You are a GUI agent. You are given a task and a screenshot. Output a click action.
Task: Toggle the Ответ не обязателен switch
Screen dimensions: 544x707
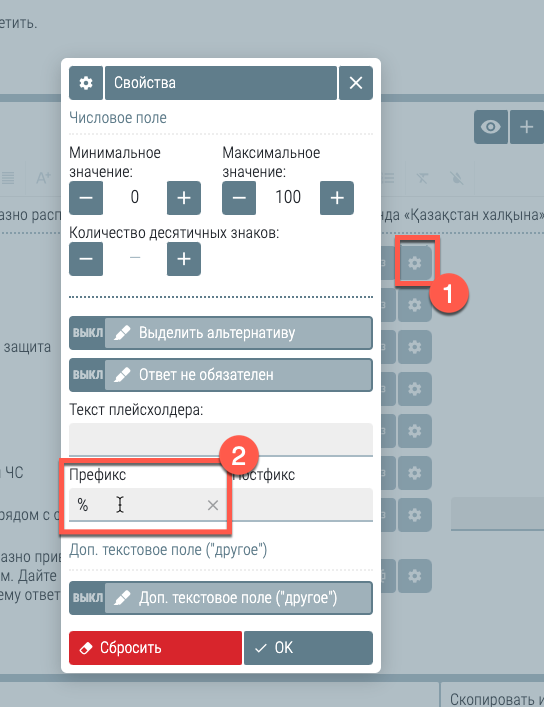click(x=221, y=375)
